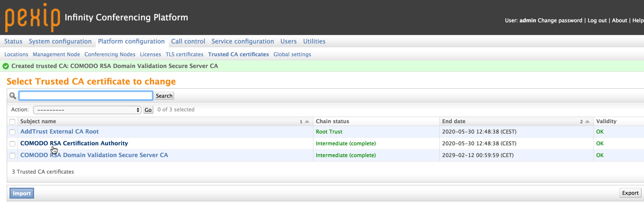Open the Action dropdown
The image size is (644, 202).
87,110
